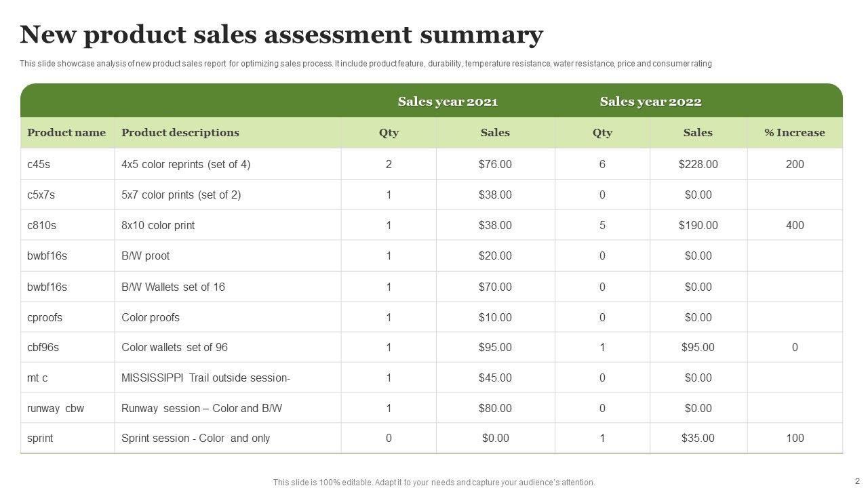Click the 400 percent increase cell
This screenshot has width=868, height=488.
click(x=794, y=225)
